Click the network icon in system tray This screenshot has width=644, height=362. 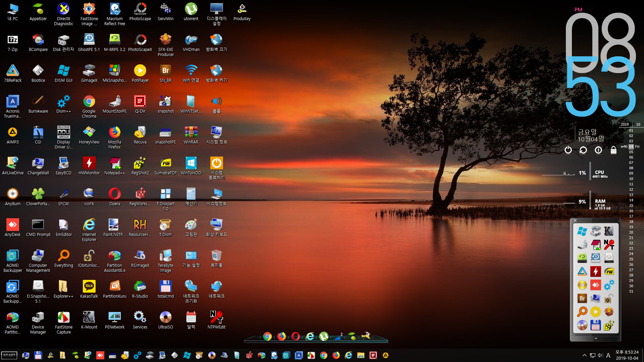[x=593, y=355]
